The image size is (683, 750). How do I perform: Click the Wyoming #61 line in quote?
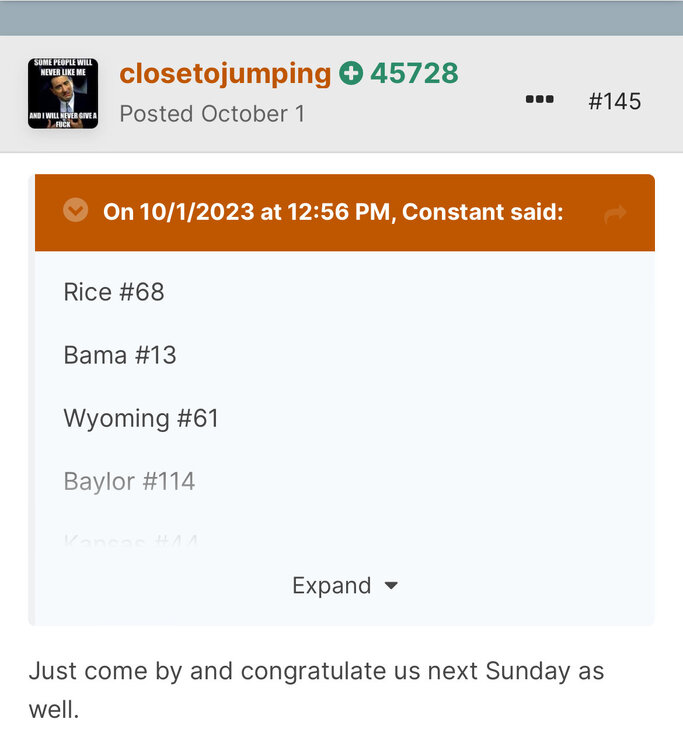coord(141,418)
